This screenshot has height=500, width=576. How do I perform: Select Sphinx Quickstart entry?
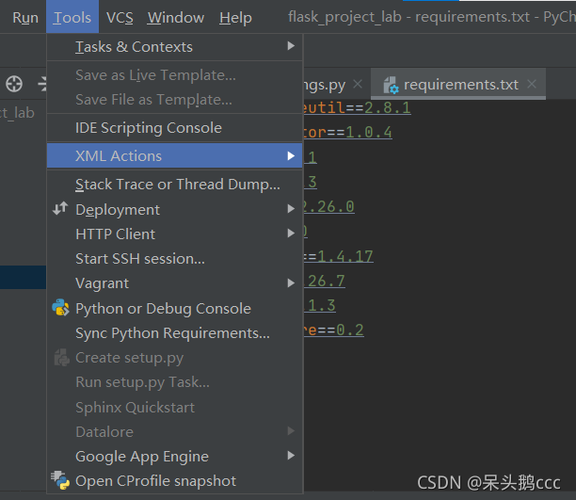pyautogui.click(x=175, y=407)
